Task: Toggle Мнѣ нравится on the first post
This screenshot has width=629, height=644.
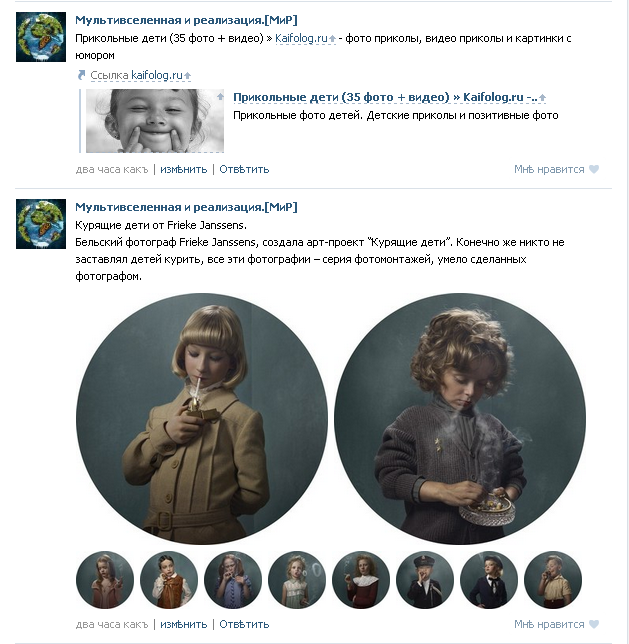Action: pyautogui.click(x=549, y=169)
